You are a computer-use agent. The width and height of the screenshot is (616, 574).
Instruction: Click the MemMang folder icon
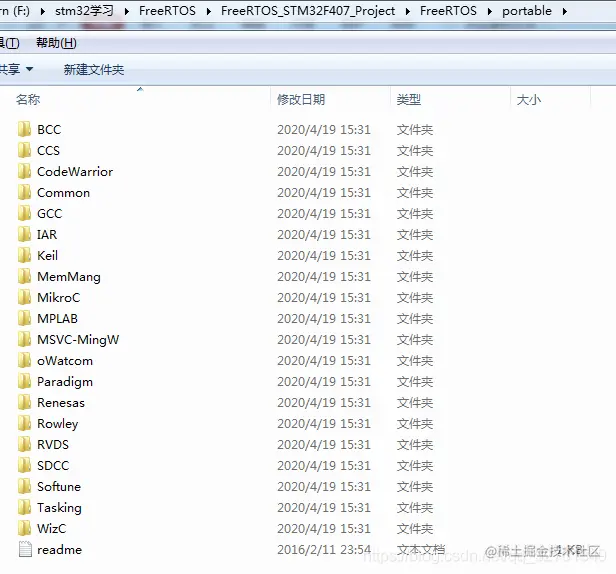[24, 276]
